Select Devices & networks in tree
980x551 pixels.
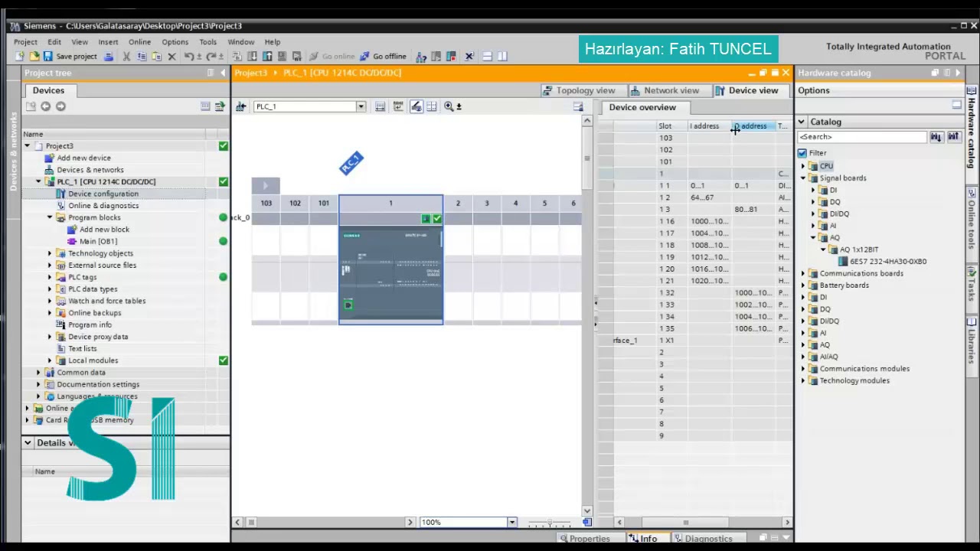[x=90, y=170]
